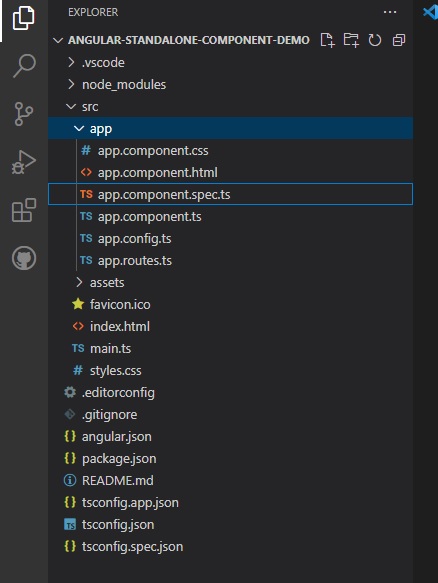Click the New Folder icon

click(x=351, y=40)
